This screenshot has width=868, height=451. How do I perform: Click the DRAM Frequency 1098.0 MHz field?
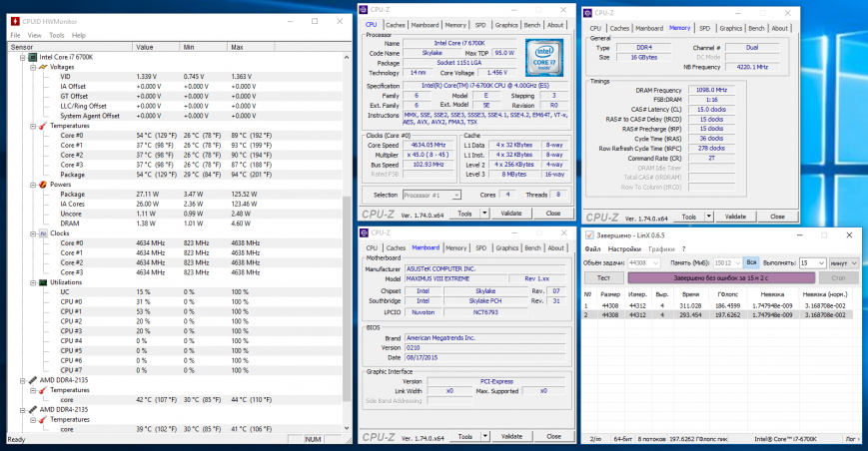click(711, 90)
